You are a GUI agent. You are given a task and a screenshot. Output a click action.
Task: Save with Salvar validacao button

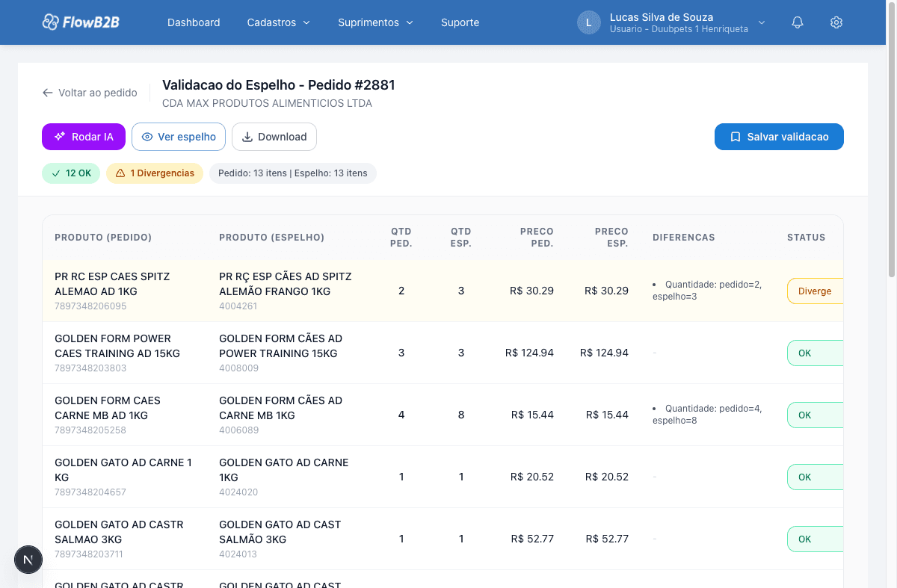tap(779, 137)
